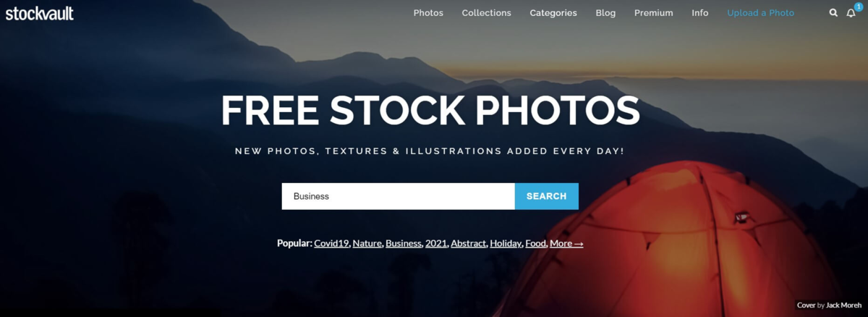
Task: Click the stockvault logo
Action: [x=39, y=12]
